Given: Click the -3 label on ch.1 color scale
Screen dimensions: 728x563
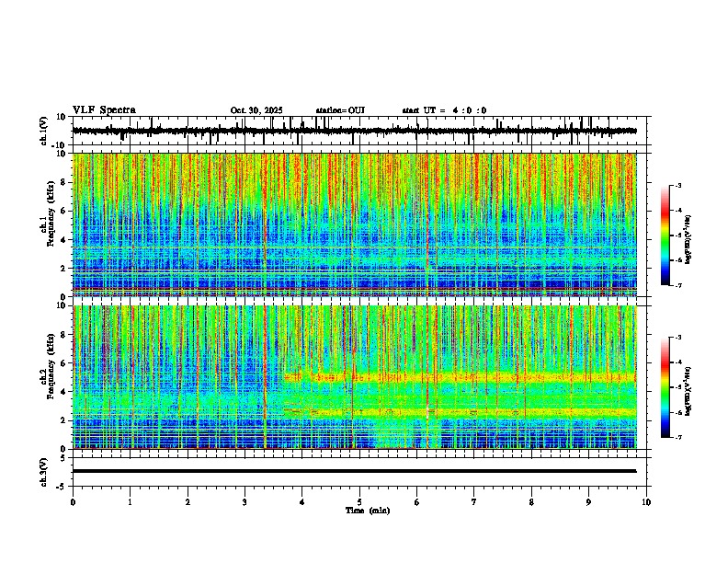Looking at the screenshot, I should 677,185.
